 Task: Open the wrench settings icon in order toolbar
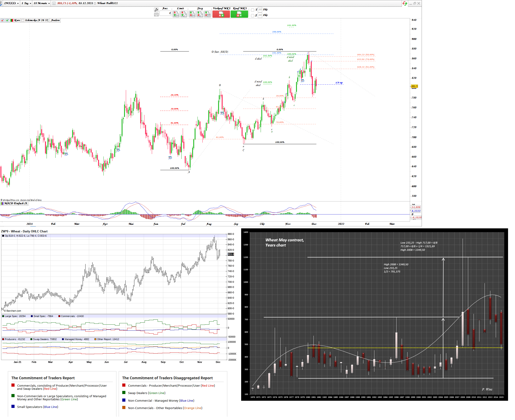pyautogui.click(x=156, y=10)
